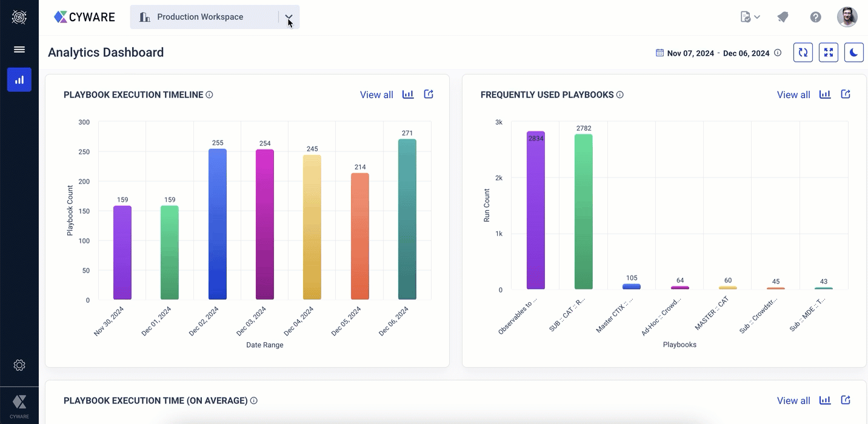Click the Dec 06, 2024 teal bar
This screenshot has width=868, height=424.
pyautogui.click(x=407, y=219)
